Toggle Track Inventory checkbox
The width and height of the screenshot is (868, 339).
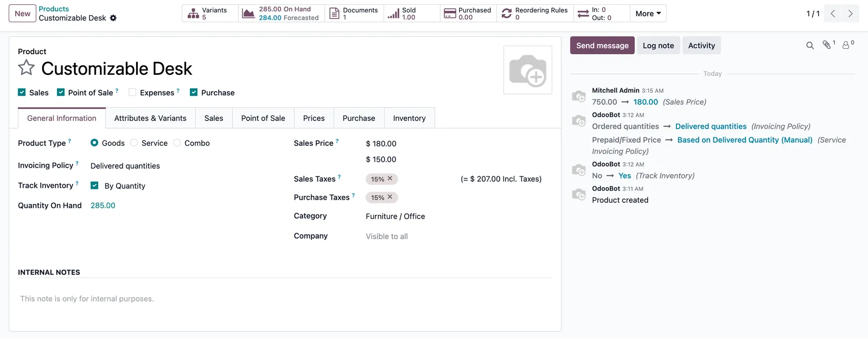pyautogui.click(x=94, y=186)
